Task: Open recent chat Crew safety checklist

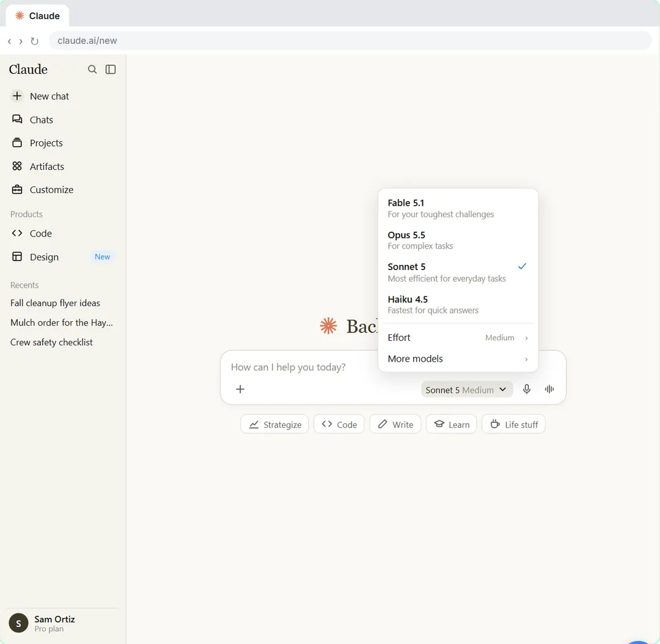Action: click(51, 342)
